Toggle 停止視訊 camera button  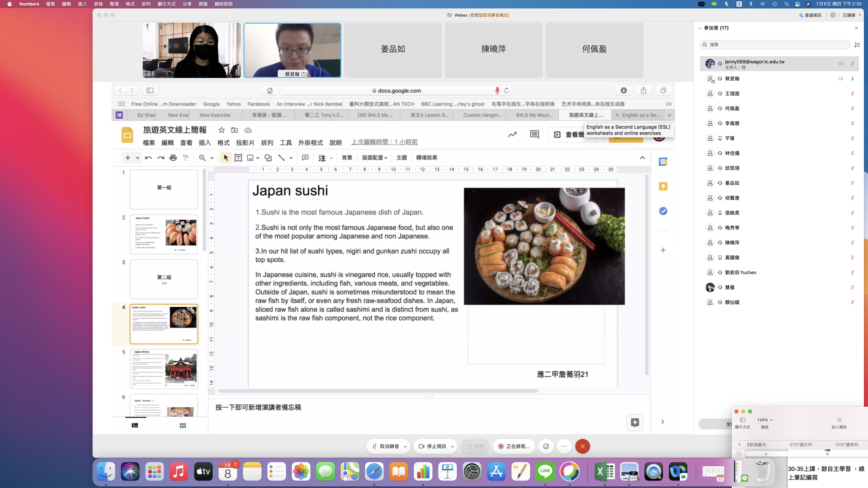click(433, 446)
